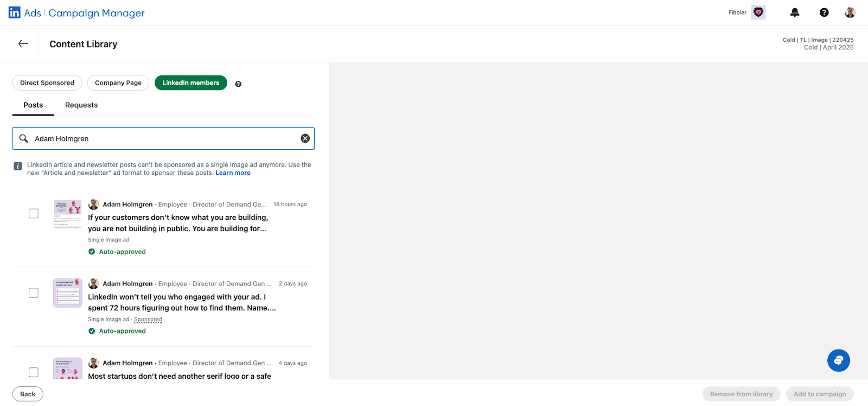Clear the search field with X icon
Viewport: 868px width, 406px height.
point(305,138)
